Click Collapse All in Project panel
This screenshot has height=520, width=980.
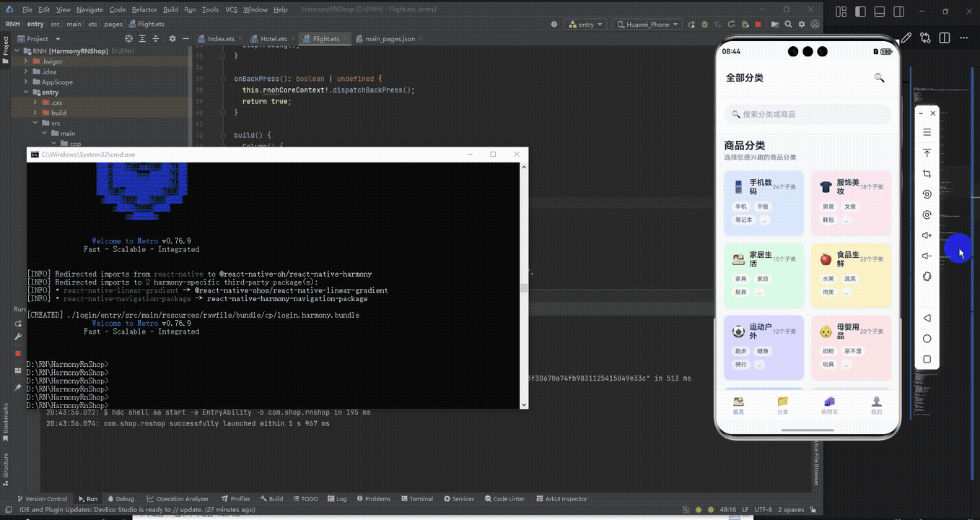157,38
